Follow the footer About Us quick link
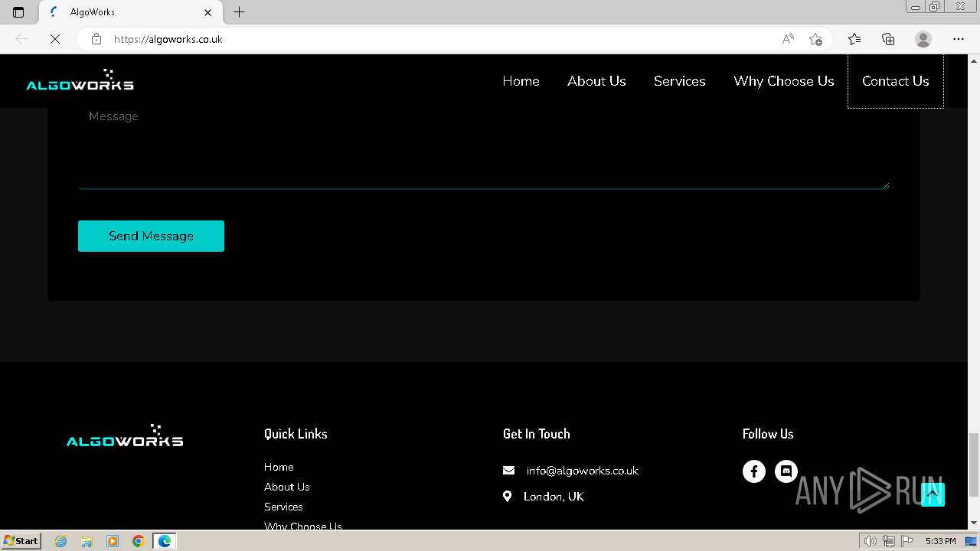The width and height of the screenshot is (980, 551). click(x=287, y=487)
